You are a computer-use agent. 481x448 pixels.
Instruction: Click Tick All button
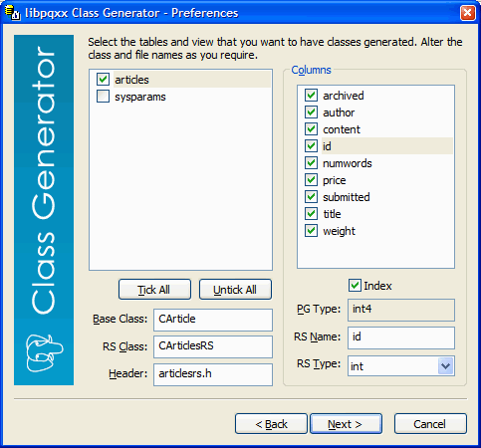[154, 290]
